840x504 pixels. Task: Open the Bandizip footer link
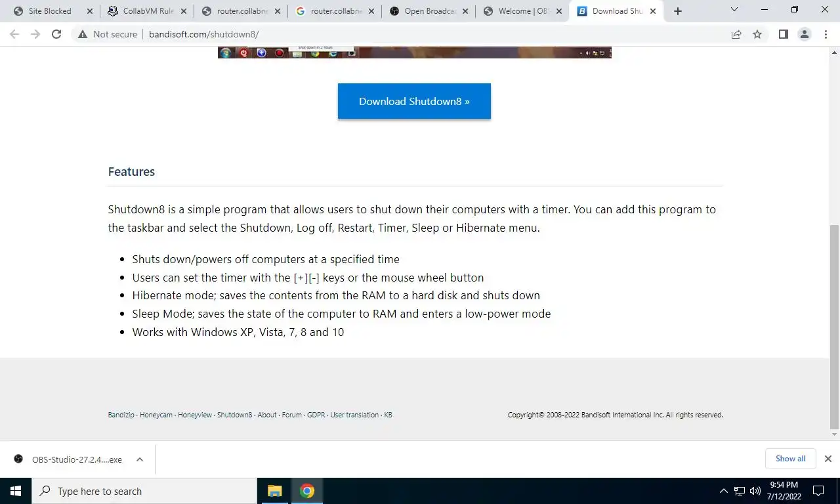tap(121, 415)
